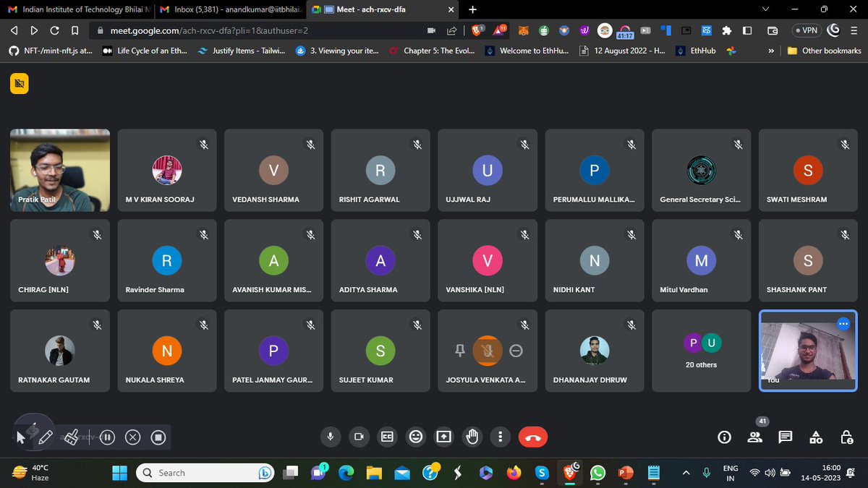868x488 pixels.
Task: Open the NFT-/mint-nft.js bookmark
Action: click(x=50, y=51)
